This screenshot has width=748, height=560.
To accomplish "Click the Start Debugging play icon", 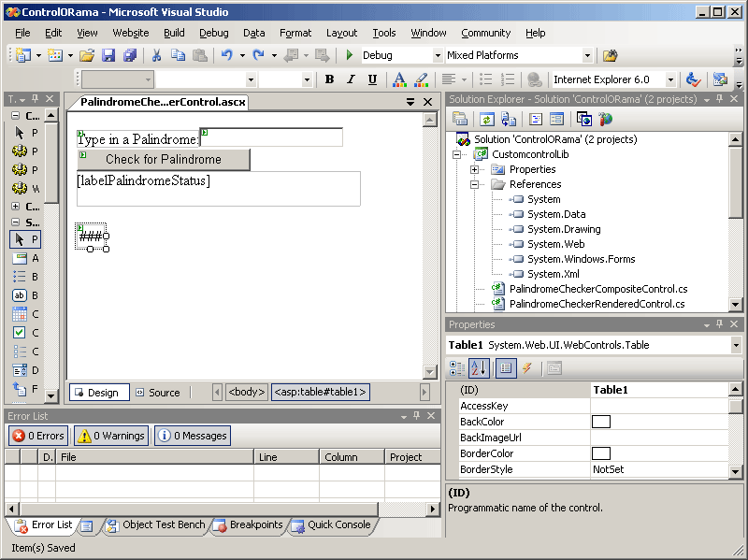I will tap(350, 55).
